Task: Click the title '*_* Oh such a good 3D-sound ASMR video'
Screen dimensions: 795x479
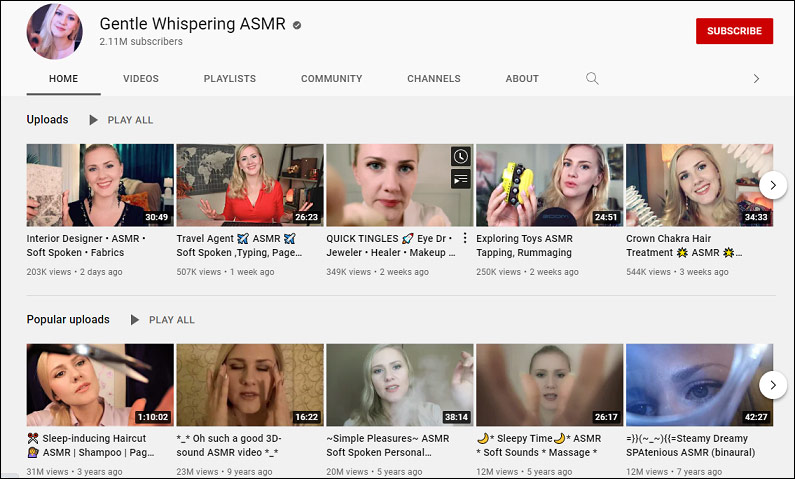Action: click(x=229, y=445)
